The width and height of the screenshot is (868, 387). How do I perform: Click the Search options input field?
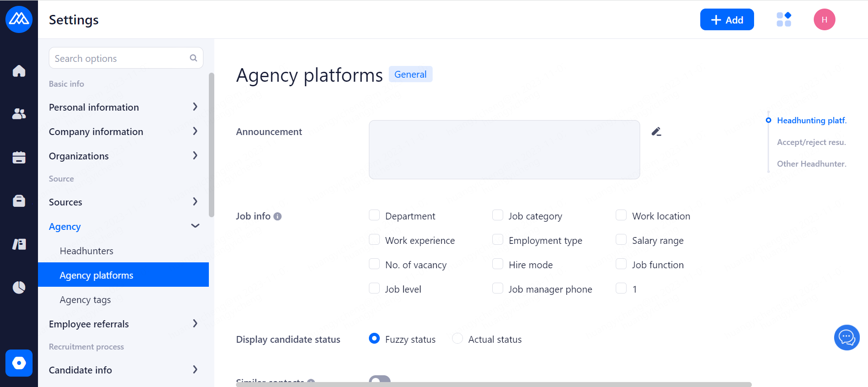[x=120, y=58]
